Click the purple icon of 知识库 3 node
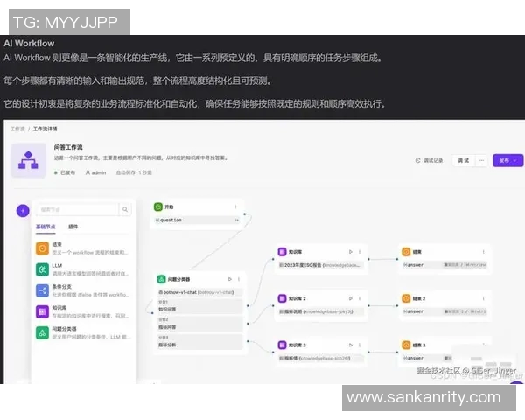 coord(283,345)
